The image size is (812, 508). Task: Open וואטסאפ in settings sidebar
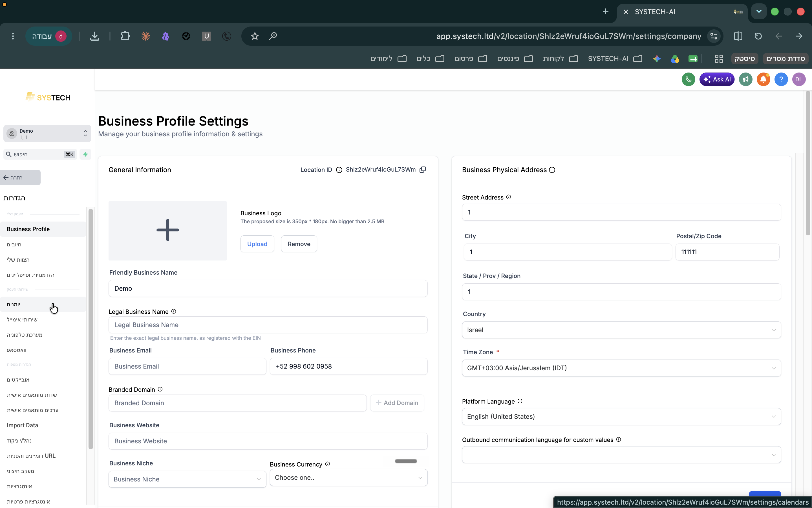pyautogui.click(x=43, y=350)
